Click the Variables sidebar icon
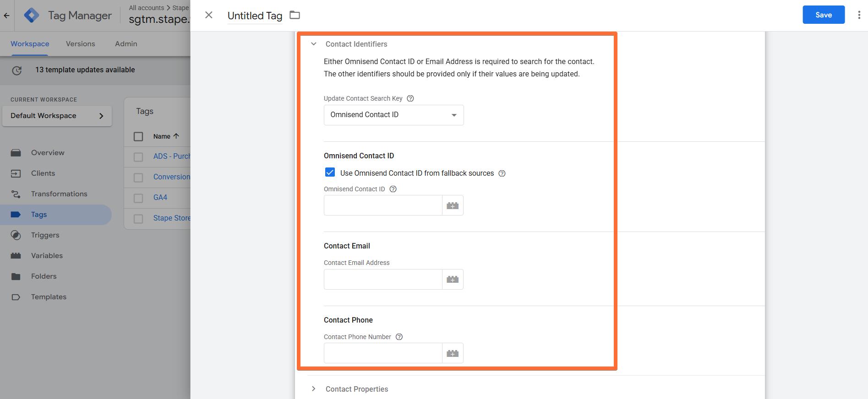The image size is (868, 399). click(x=16, y=256)
